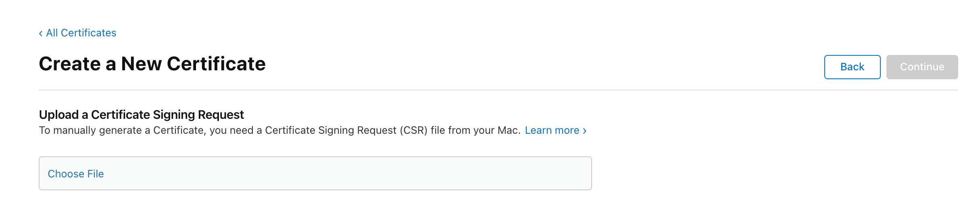Click the back chevron before All Certificates
Viewport: 980px width, 219px height.
click(x=41, y=34)
